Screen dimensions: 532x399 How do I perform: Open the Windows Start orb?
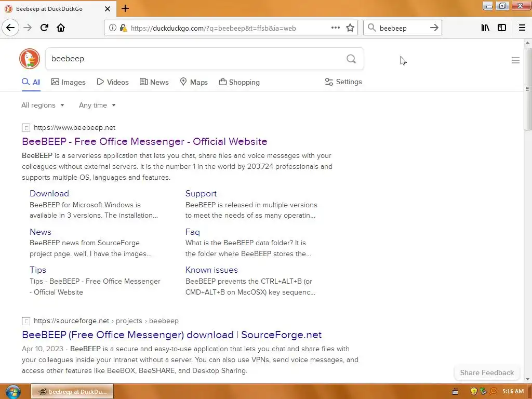coord(13,392)
